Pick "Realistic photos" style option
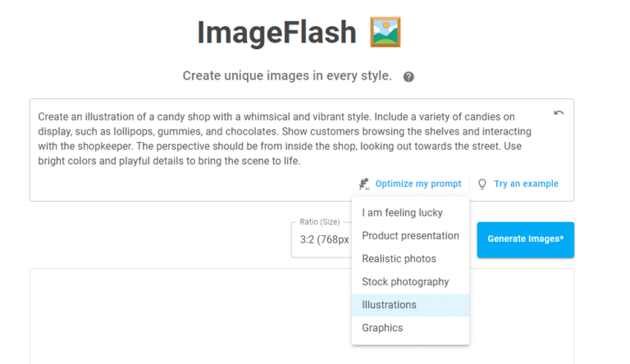The height and width of the screenshot is (364, 630). pyautogui.click(x=399, y=259)
